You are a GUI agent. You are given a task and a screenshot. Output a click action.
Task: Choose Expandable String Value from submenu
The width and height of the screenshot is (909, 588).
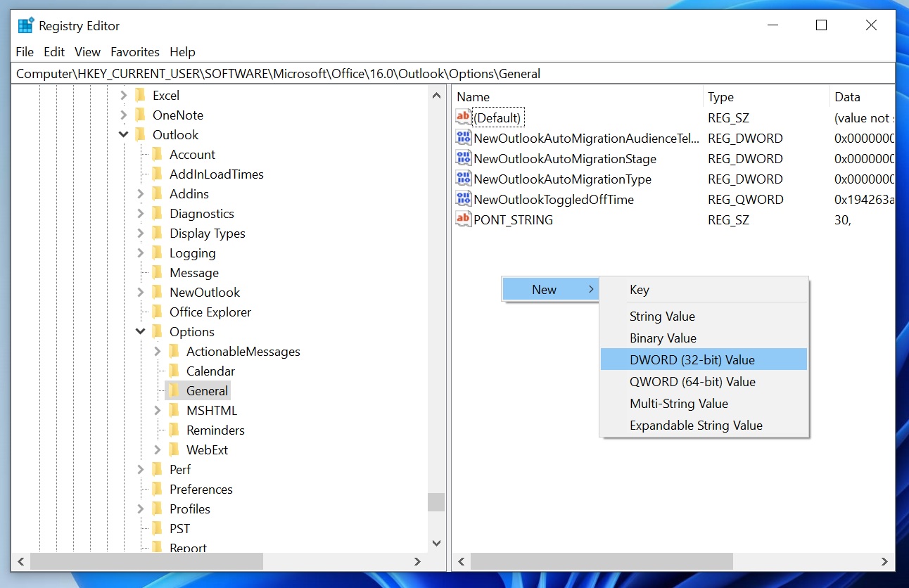[704, 426]
